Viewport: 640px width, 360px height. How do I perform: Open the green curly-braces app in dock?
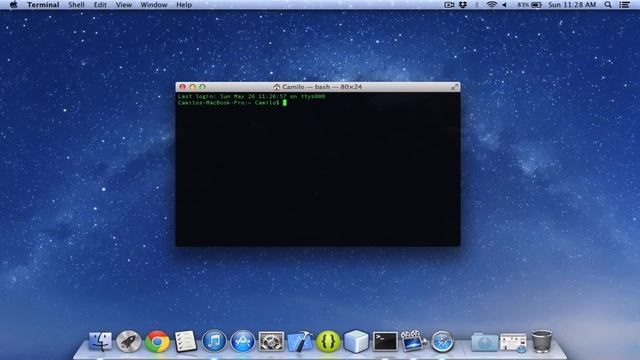pos(328,341)
